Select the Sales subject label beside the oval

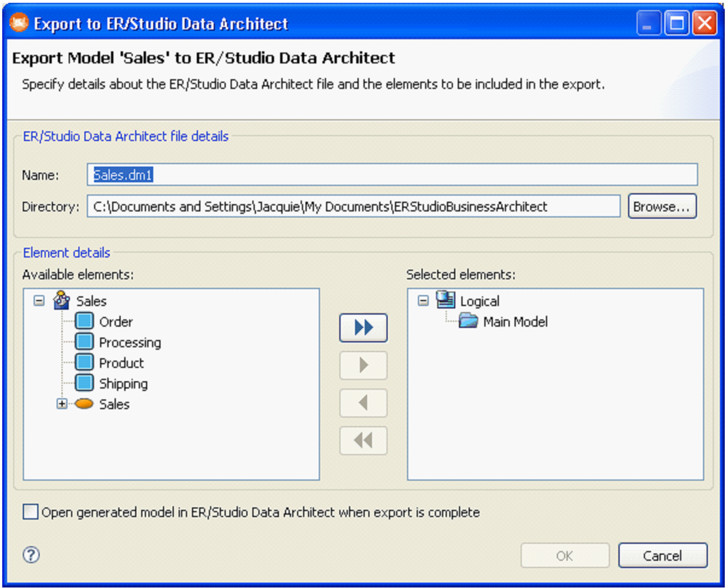(x=114, y=404)
